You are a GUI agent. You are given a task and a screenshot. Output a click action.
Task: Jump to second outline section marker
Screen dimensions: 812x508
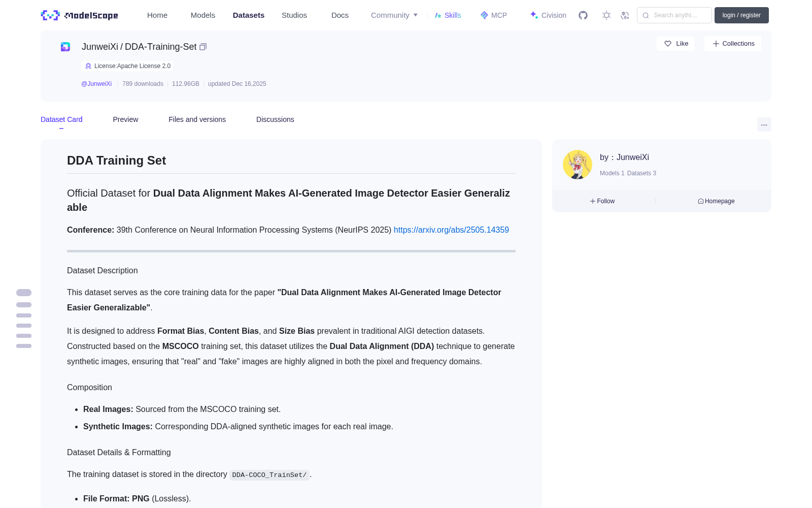tap(24, 305)
